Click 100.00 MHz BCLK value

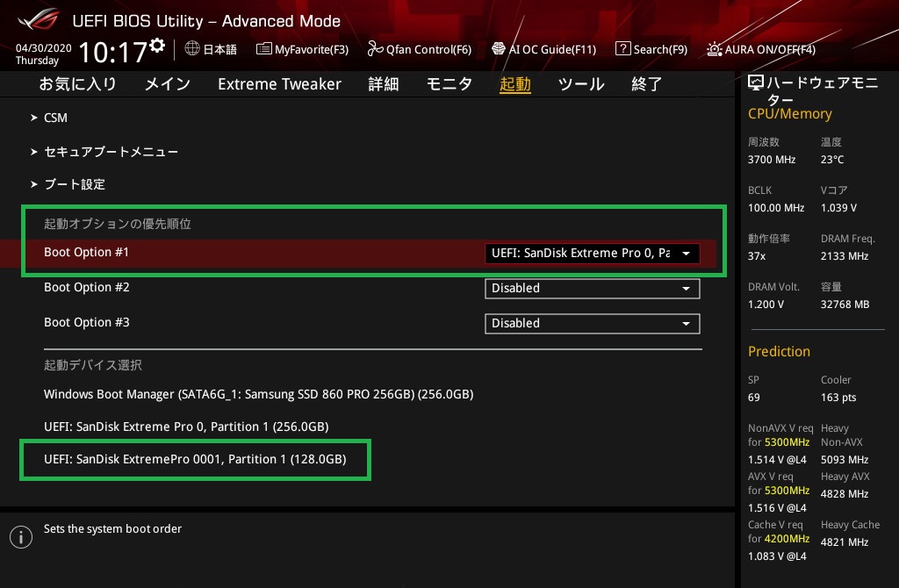[776, 207]
